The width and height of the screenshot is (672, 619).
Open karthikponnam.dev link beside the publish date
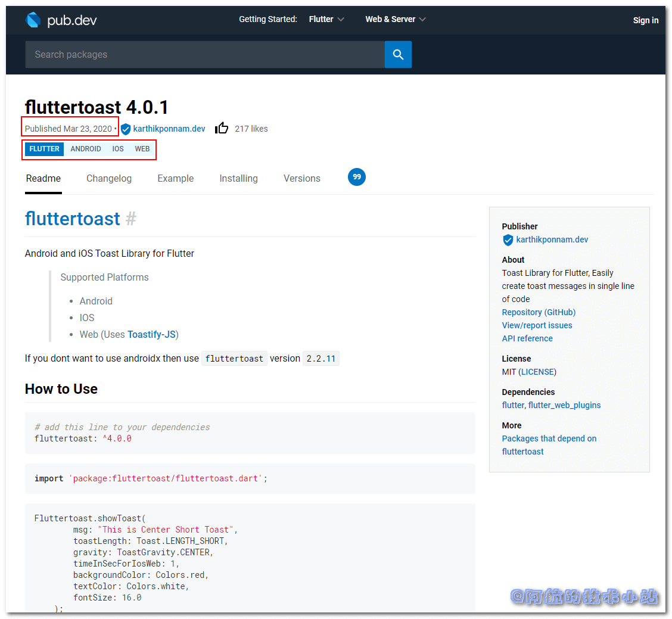coord(169,129)
